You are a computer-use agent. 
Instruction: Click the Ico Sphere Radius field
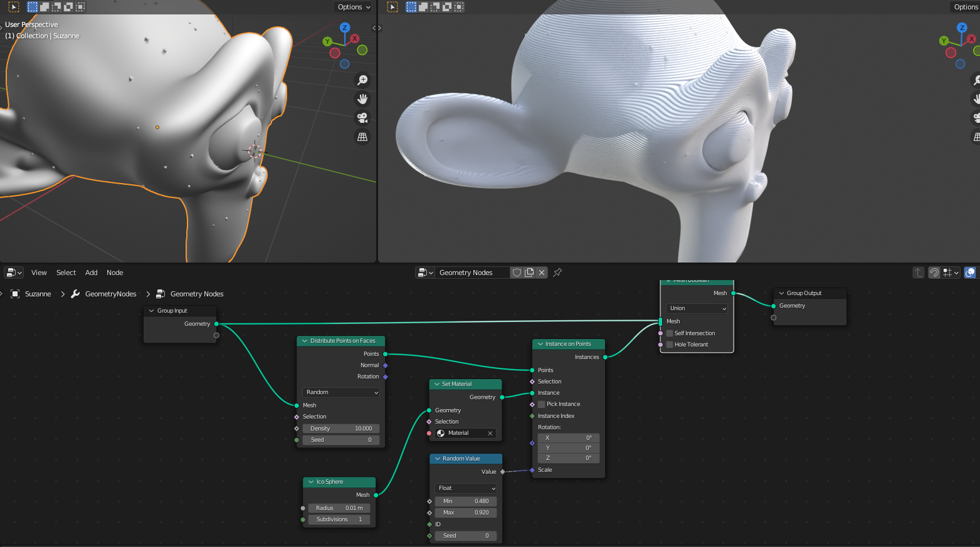339,508
